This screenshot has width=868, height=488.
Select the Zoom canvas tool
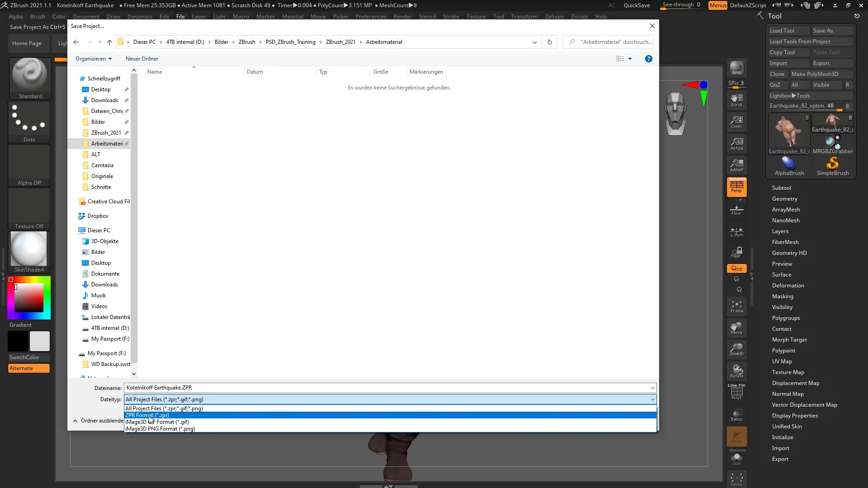[736, 122]
